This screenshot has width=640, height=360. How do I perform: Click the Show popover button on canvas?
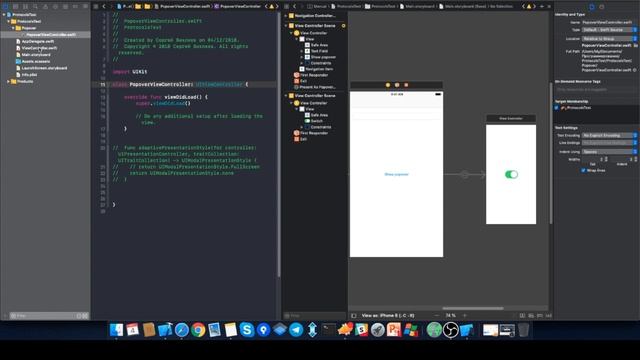[396, 174]
